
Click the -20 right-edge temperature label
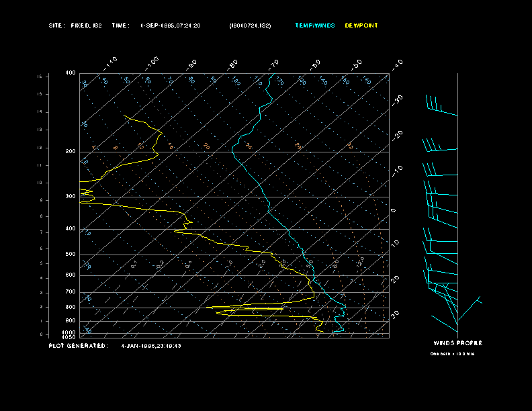[x=397, y=135]
